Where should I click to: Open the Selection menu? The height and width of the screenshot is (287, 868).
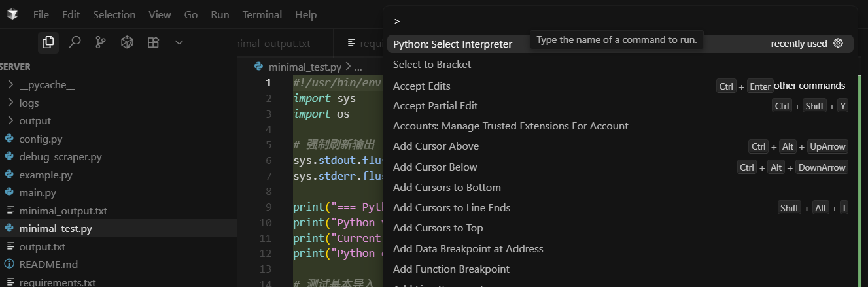click(x=114, y=14)
